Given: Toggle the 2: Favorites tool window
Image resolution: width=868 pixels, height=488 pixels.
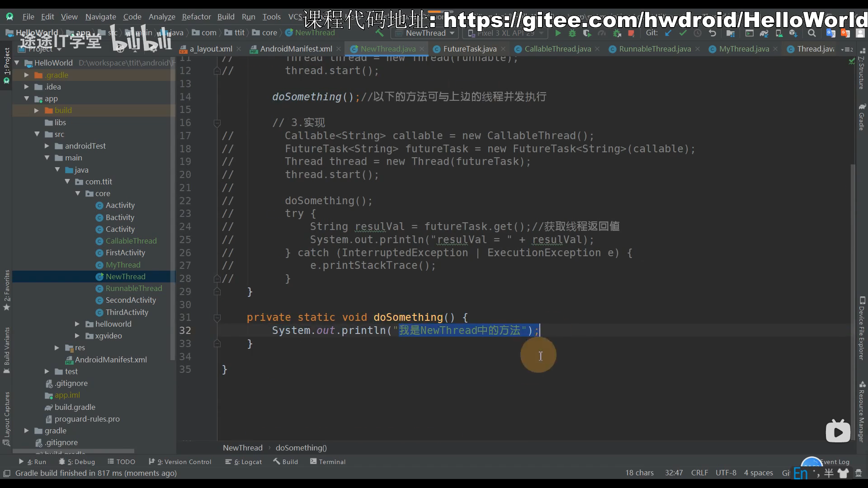Looking at the screenshot, I should 7,290.
